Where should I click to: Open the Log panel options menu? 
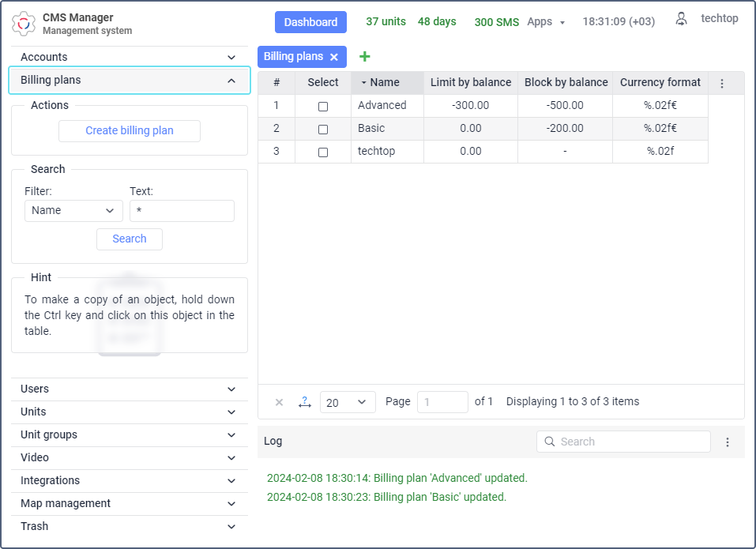point(728,442)
